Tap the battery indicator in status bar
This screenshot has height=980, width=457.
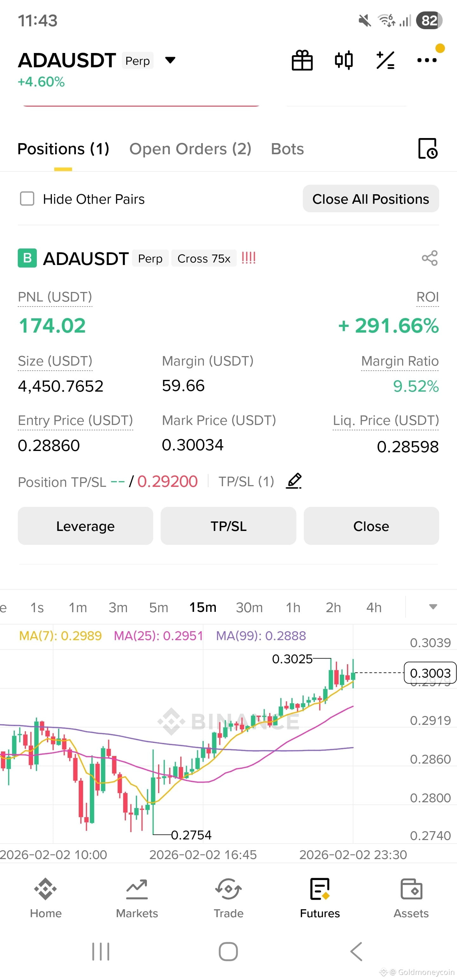pos(430,21)
